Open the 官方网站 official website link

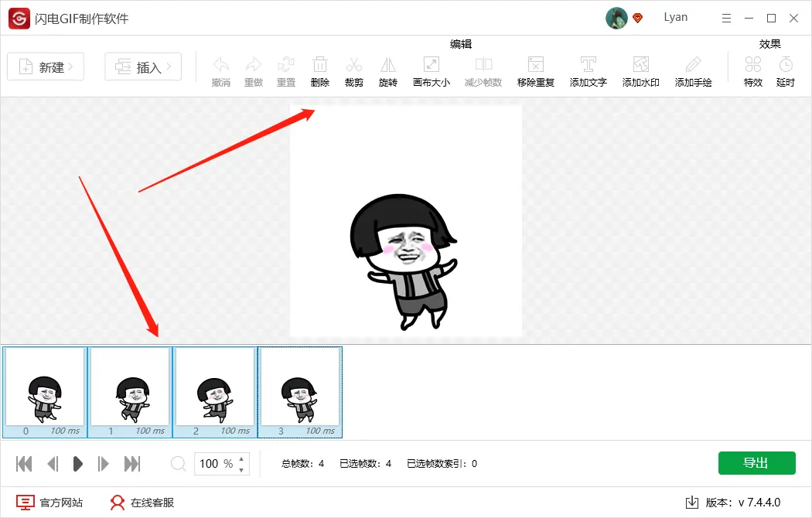click(x=49, y=503)
